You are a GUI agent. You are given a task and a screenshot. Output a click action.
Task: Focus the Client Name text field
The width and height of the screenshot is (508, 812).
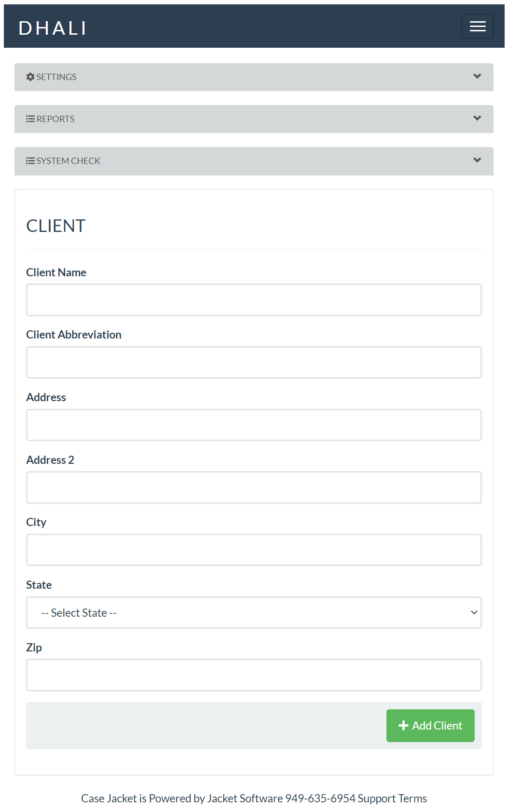(254, 300)
